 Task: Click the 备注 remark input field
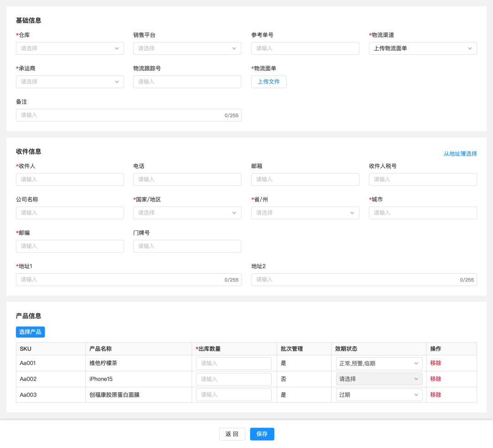[x=129, y=115]
